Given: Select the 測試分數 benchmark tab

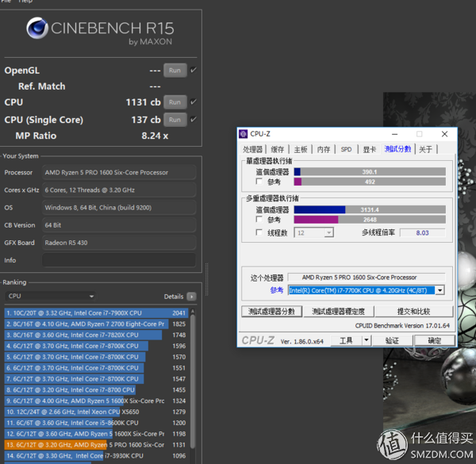Looking at the screenshot, I should (397, 148).
